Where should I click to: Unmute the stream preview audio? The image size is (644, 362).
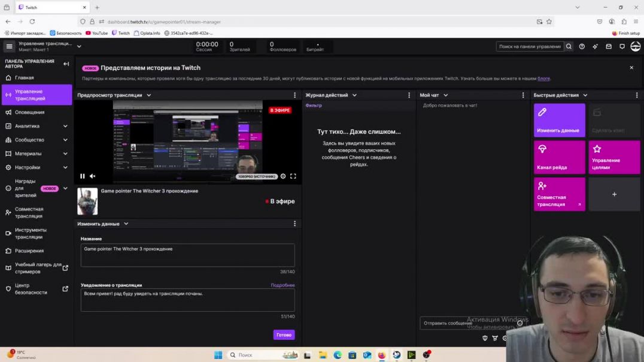[93, 176]
